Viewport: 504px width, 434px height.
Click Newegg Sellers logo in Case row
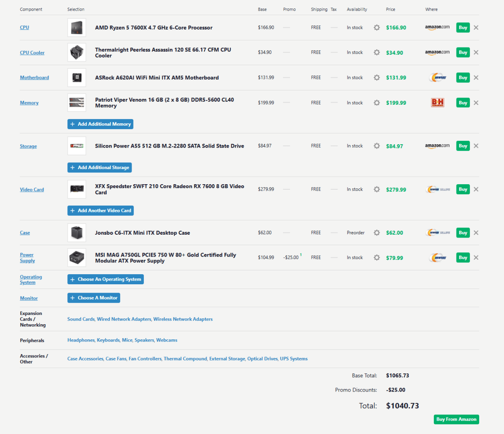pyautogui.click(x=438, y=233)
